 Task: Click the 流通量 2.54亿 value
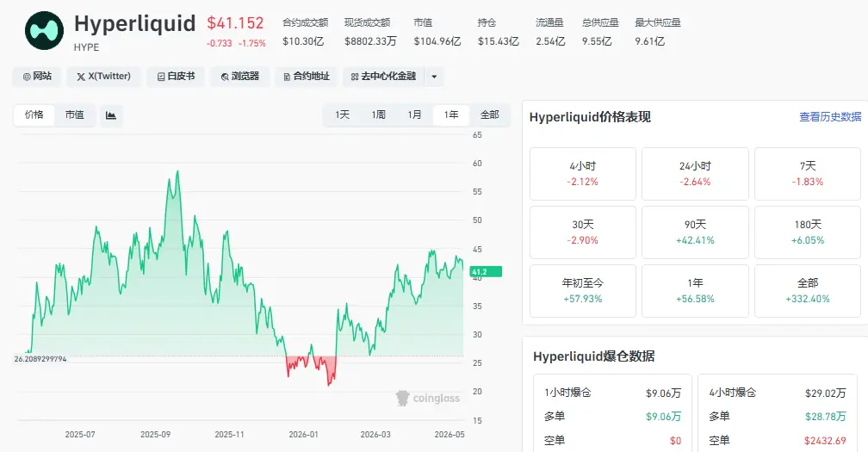pyautogui.click(x=550, y=41)
